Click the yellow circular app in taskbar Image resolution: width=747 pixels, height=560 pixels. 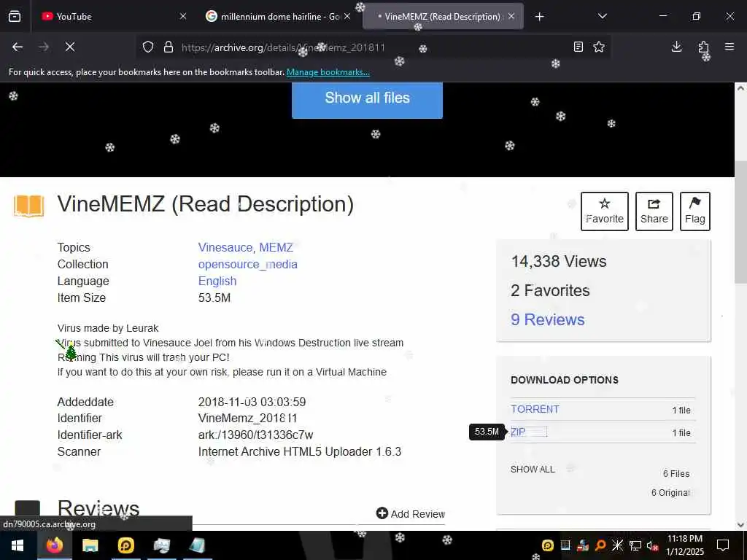click(x=125, y=545)
